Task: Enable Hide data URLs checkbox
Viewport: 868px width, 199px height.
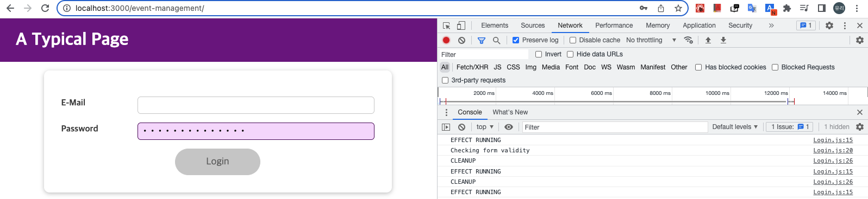Action: 570,54
